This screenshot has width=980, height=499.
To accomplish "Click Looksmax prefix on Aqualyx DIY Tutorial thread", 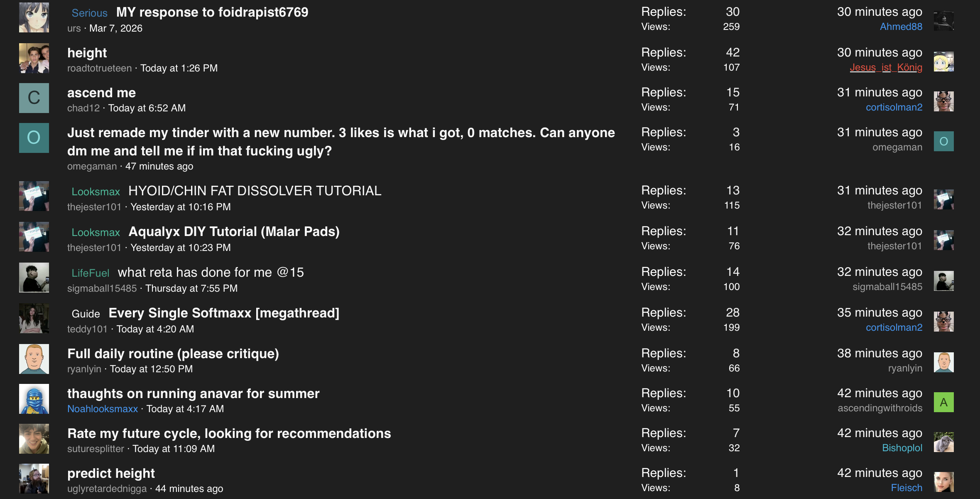I will pyautogui.click(x=96, y=232).
